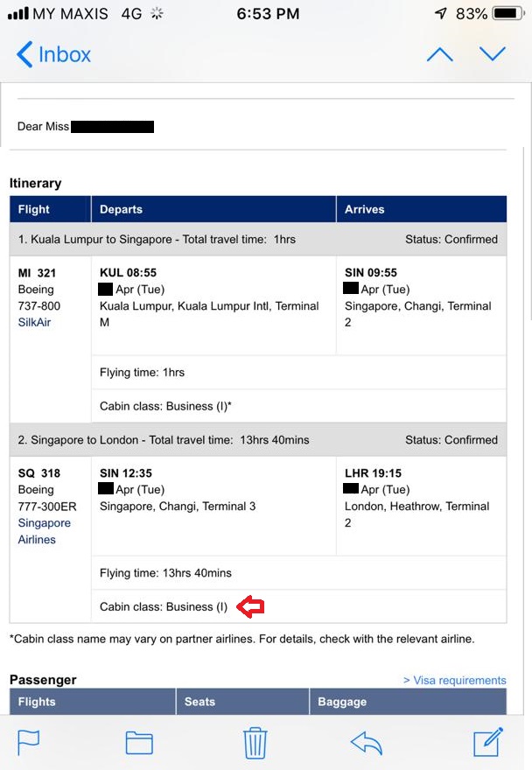Tap the SilkAir airline link
The width and height of the screenshot is (532, 770).
tap(35, 322)
